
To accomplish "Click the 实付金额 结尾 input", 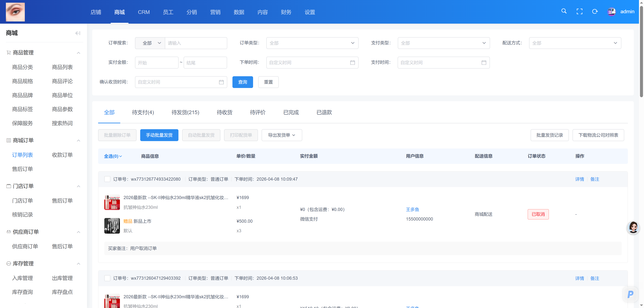I will (205, 63).
